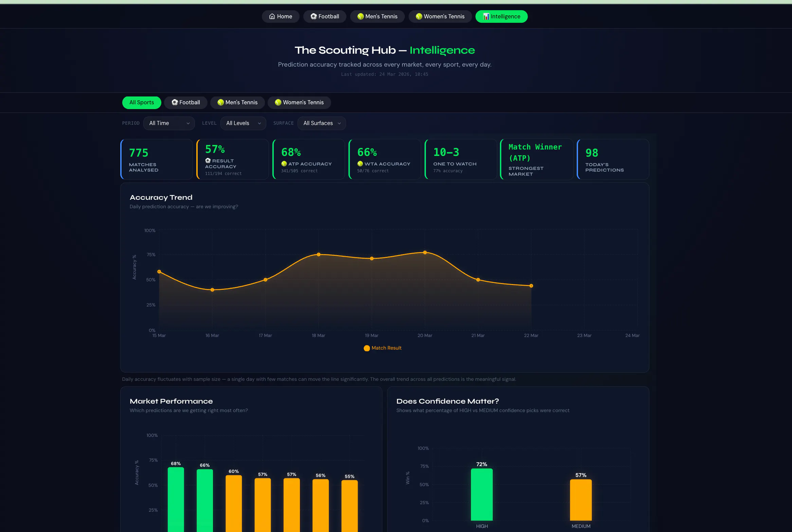Click the 17 Mar data point on trend line
The width and height of the screenshot is (792, 532).
(x=266, y=280)
